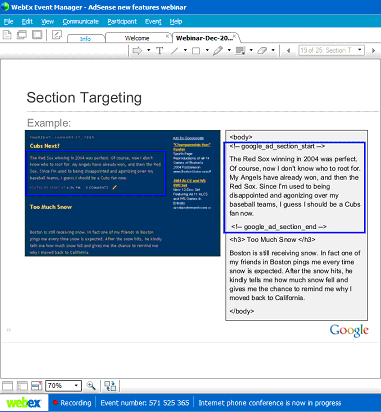Select the Highlighter pencil tool
This screenshot has width=381, height=412.
218,51
